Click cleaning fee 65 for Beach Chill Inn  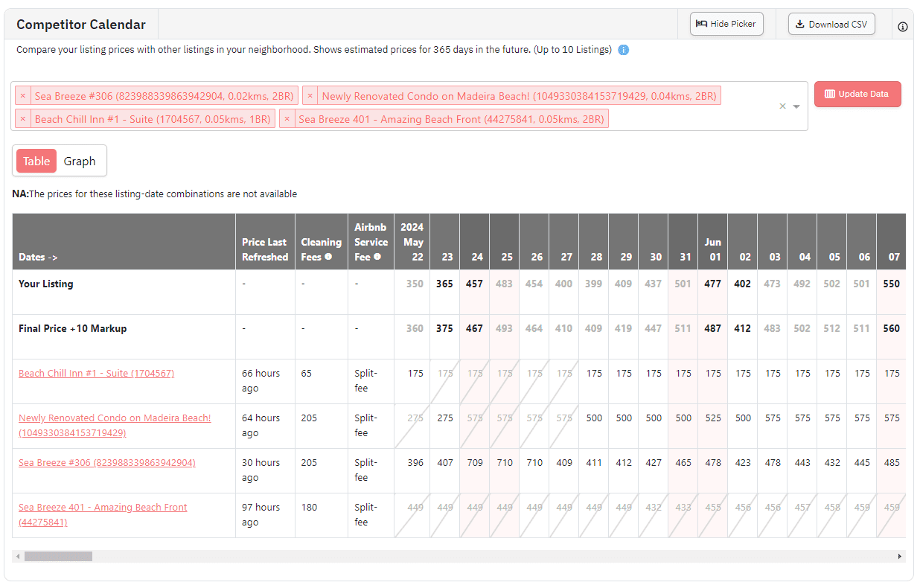pos(306,373)
